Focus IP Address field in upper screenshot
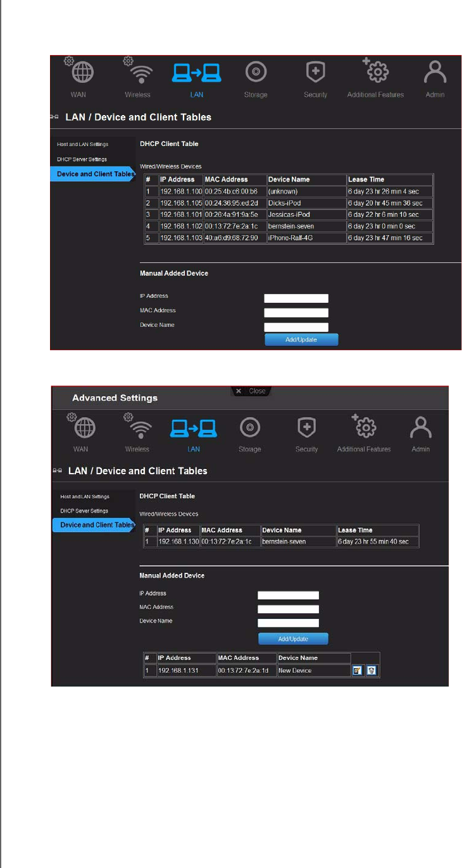Screen dimensions: 462x868 296,298
